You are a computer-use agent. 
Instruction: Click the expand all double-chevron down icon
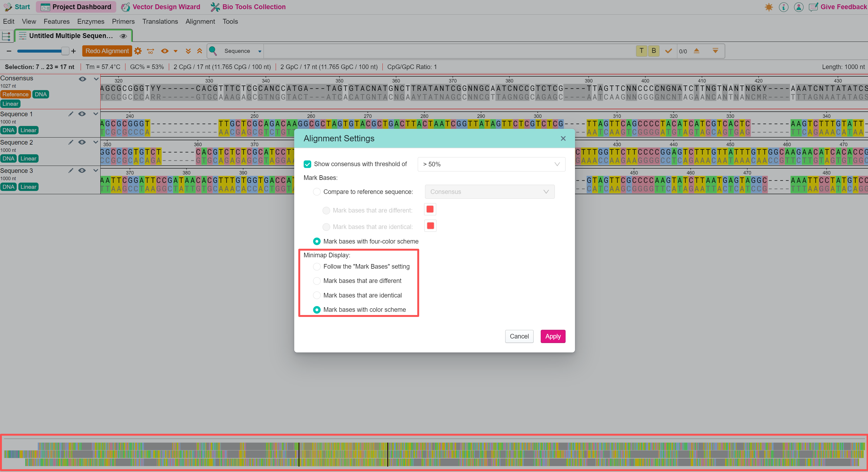click(188, 51)
